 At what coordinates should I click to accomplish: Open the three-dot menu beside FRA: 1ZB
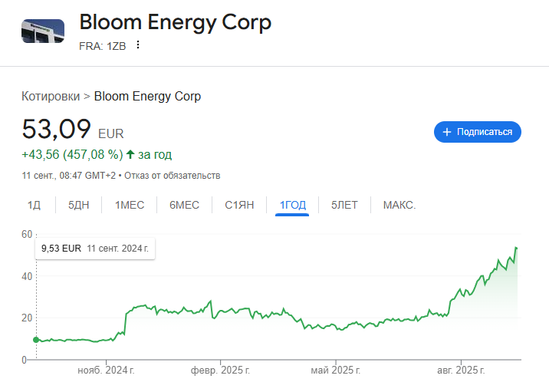coord(138,44)
